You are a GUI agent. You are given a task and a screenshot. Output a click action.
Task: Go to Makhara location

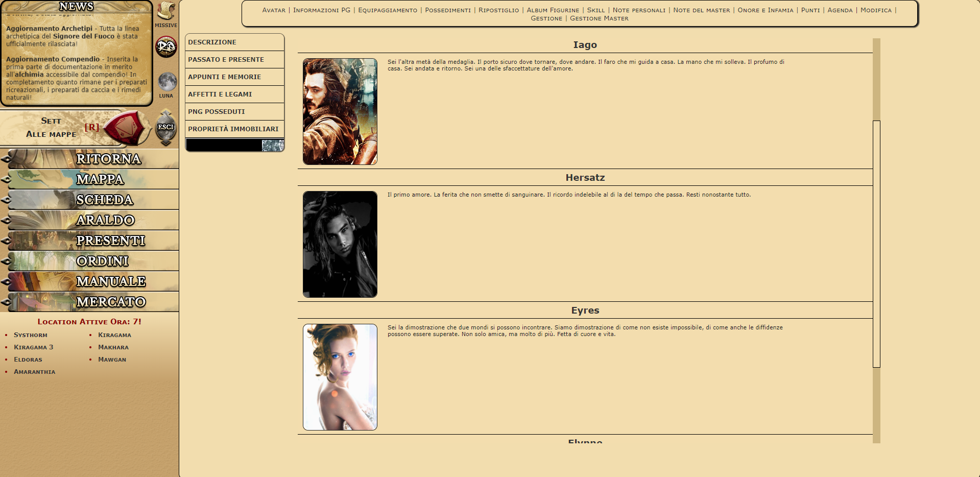click(113, 347)
